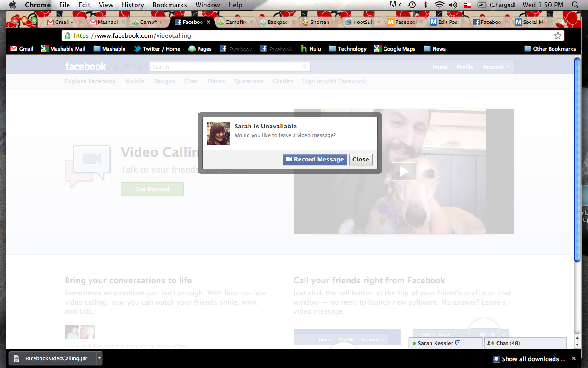This screenshot has height=368, width=588.
Task: Open the Pages bookmark
Action: (200, 49)
